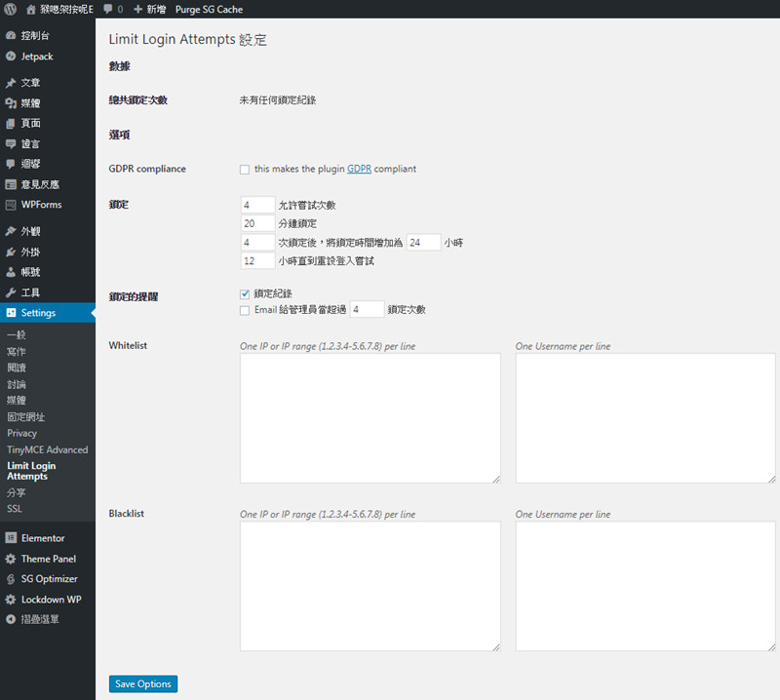Viewport: 780px width, 700px height.
Task: Follow the GDPR link
Action: 359,169
